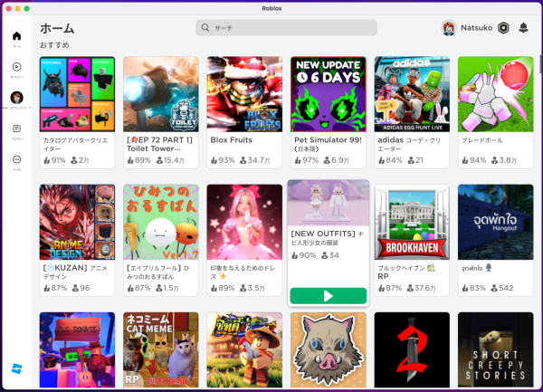The image size is (543, 392).
Task: Click the 15.4万 player count on Toilet Tower
Action: click(170, 160)
